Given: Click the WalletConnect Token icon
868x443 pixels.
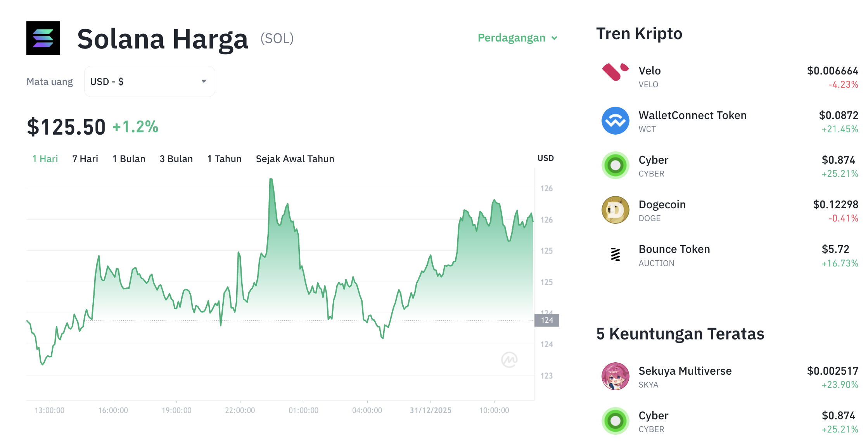Looking at the screenshot, I should (x=615, y=121).
